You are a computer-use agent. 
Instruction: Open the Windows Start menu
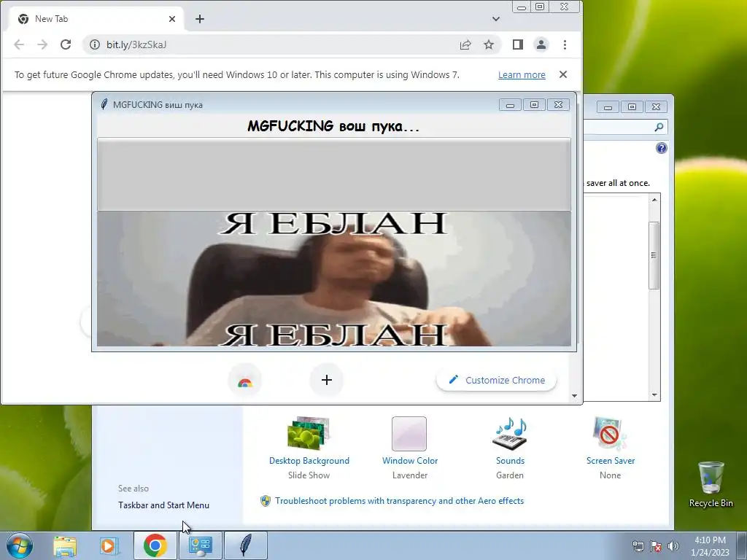[x=20, y=545]
